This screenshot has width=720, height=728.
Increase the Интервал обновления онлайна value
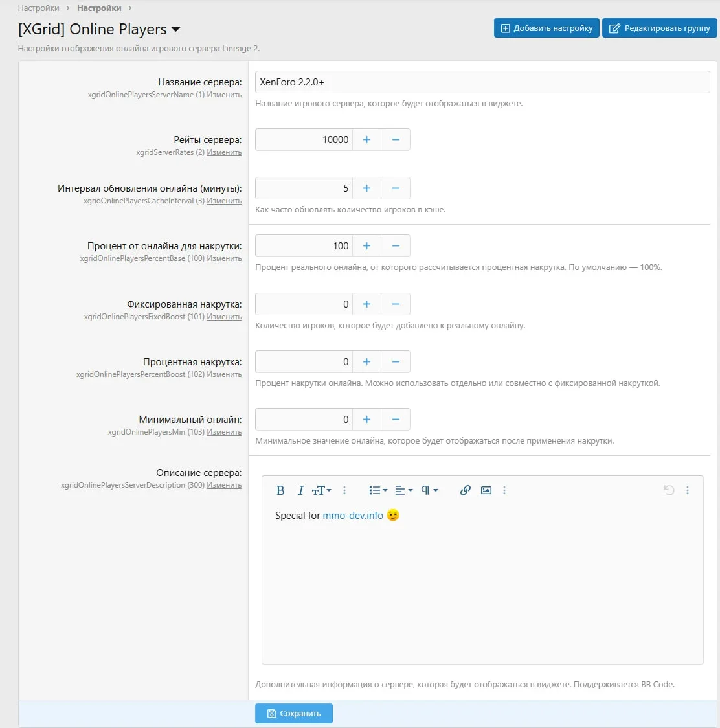click(366, 188)
